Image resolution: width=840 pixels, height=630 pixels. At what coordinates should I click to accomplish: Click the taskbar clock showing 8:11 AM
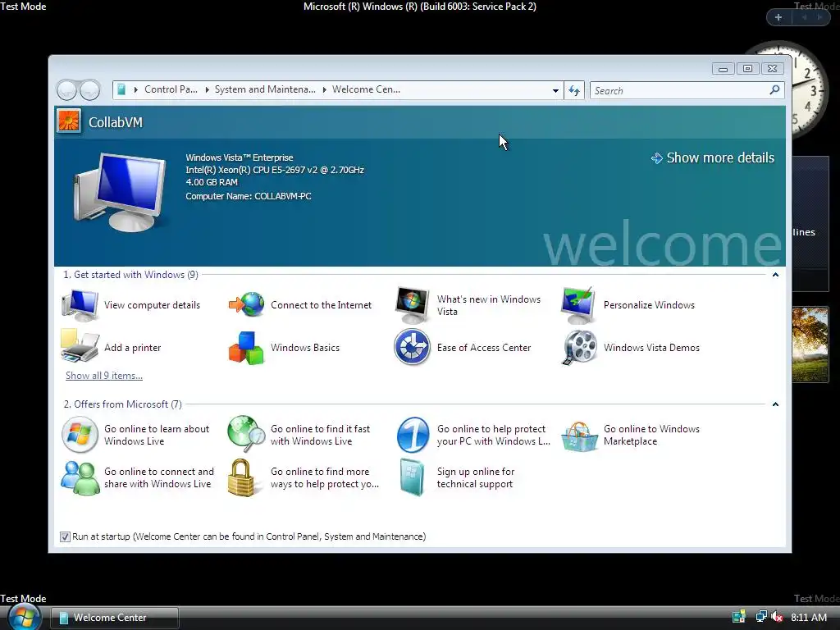coord(809,618)
